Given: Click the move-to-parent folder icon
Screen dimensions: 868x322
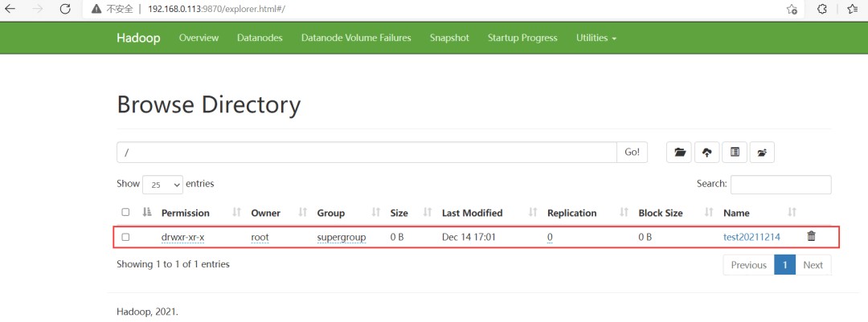Looking at the screenshot, I should pos(761,153).
